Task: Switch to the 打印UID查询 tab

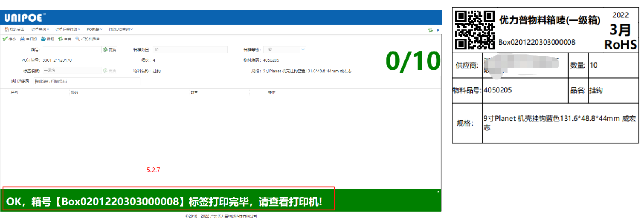Action: [x=119, y=30]
